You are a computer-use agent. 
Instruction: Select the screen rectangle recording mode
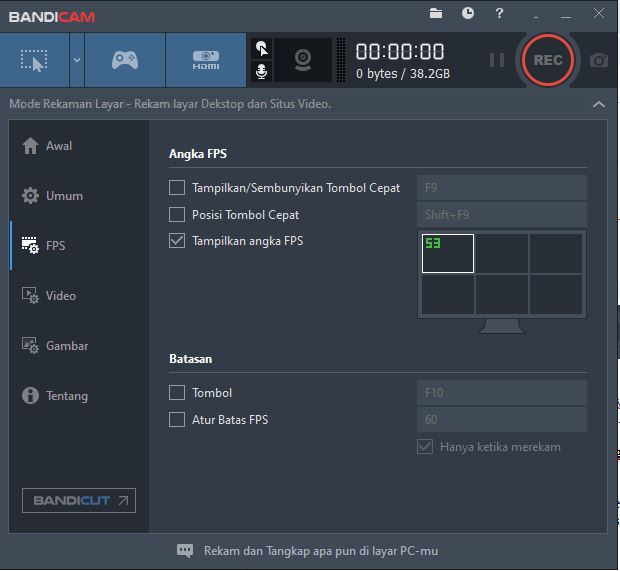coord(34,60)
